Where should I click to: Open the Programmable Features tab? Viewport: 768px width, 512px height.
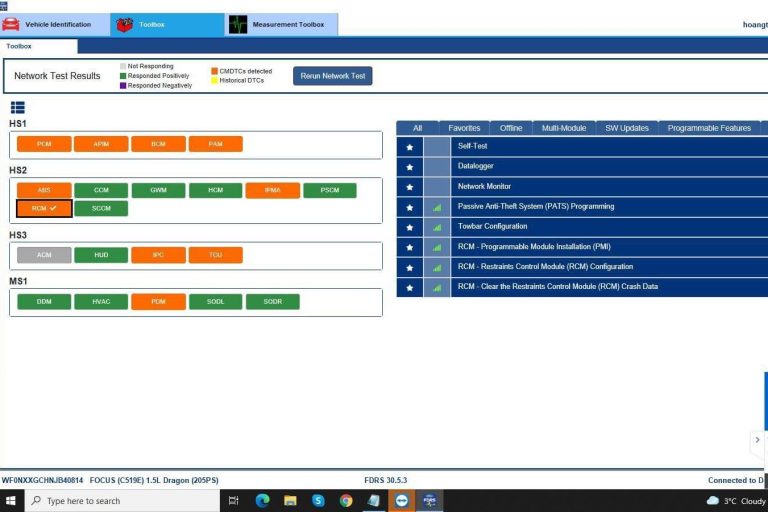pos(709,128)
